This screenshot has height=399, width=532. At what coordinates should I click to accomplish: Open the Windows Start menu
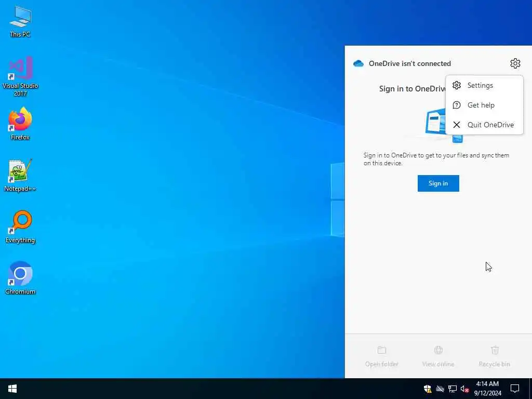[x=12, y=389]
